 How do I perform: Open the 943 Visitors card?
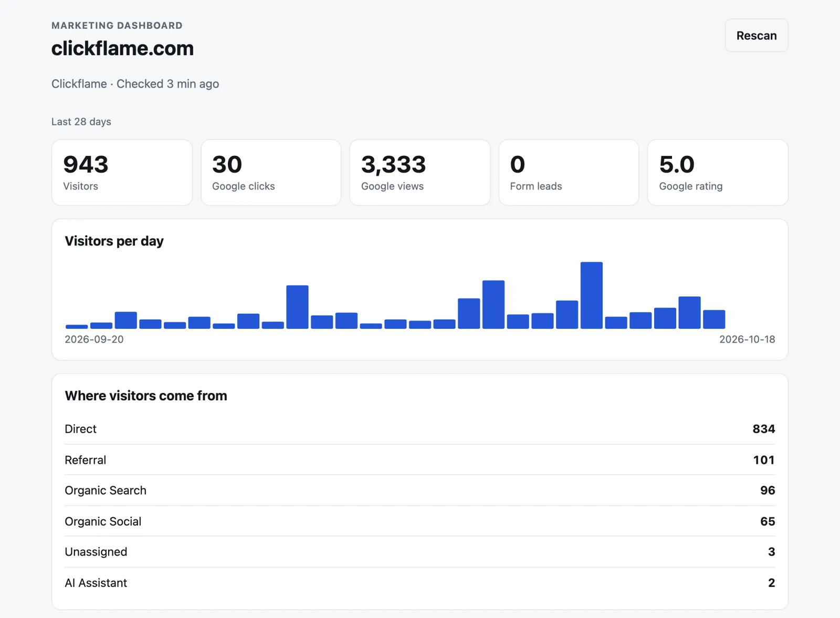pos(122,173)
